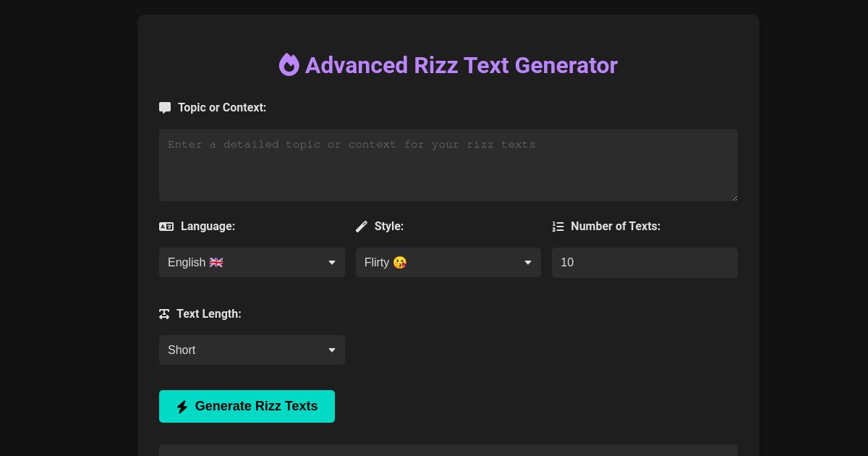Click the kiss emoji in the Flirty style option
The height and width of the screenshot is (456, 868).
(x=400, y=263)
